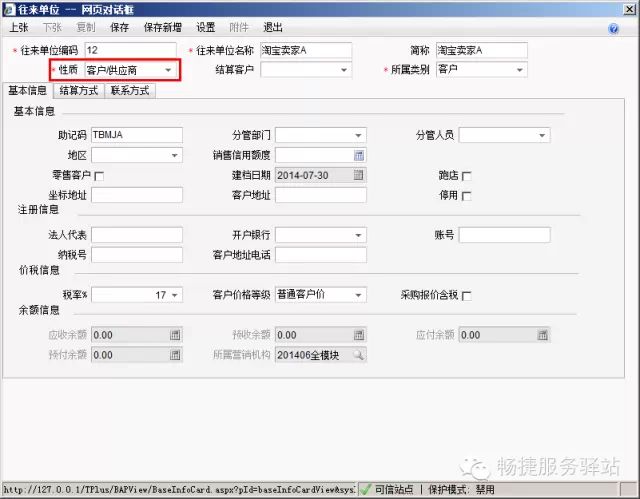Open the blue help icon
Screen dimensions: 640x499
(x=613, y=29)
